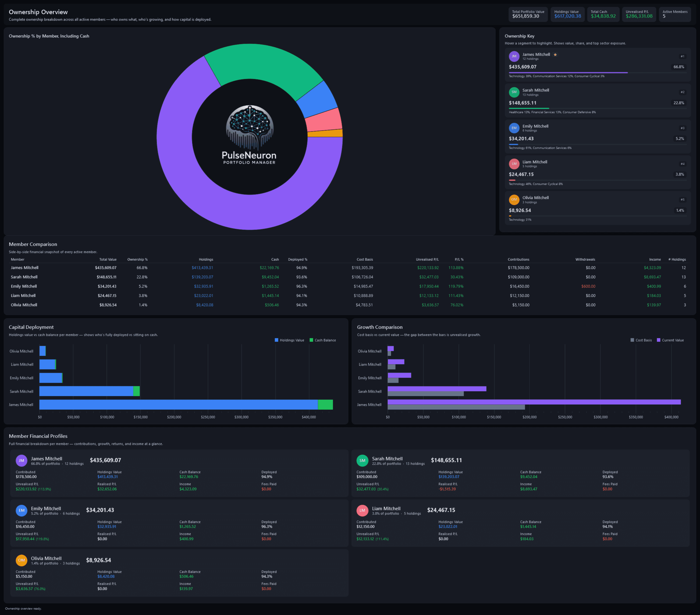Click the #1 rank badge
Viewport: 700px width, 615px height.
tap(682, 56)
